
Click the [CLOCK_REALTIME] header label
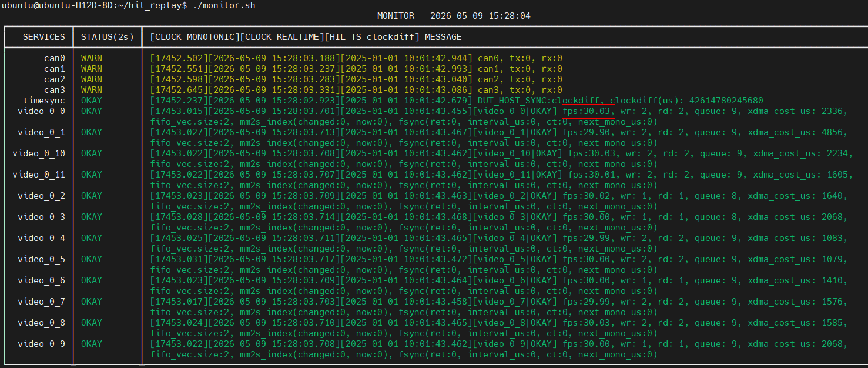[283, 37]
